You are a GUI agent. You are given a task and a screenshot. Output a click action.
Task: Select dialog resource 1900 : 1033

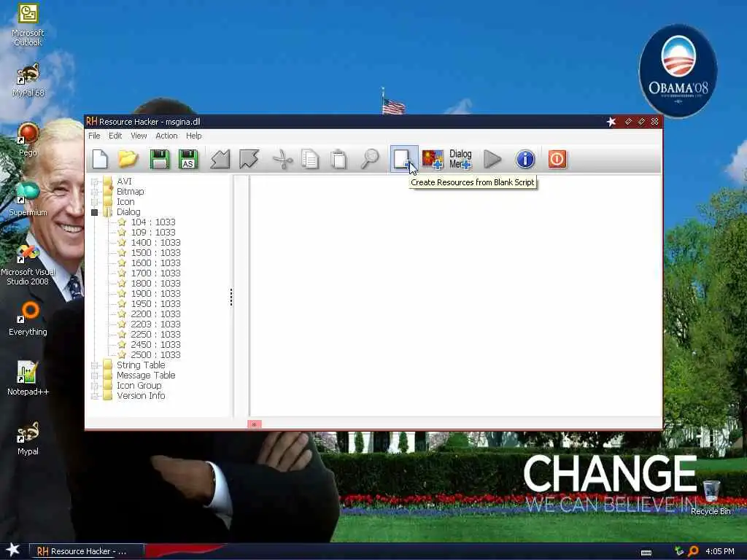coord(155,294)
